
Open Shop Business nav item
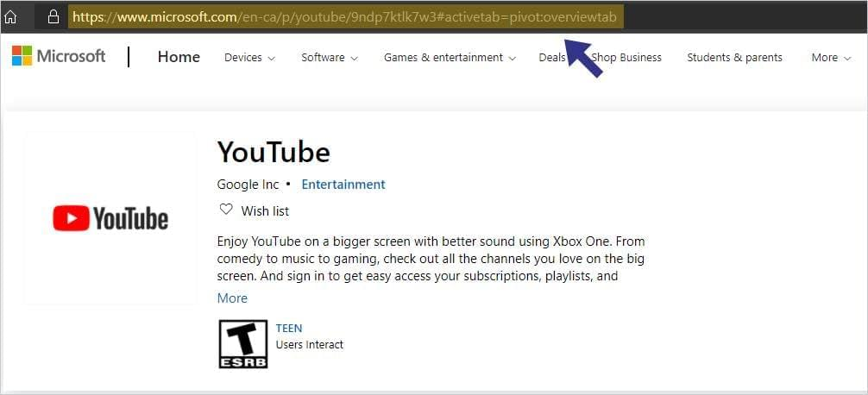pos(626,58)
